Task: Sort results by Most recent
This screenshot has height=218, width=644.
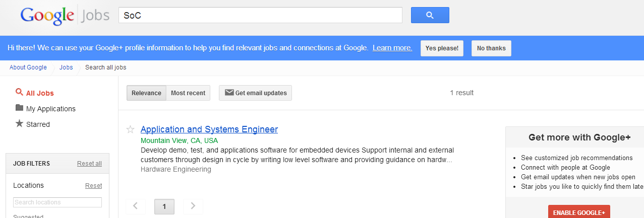Action: 188,93
